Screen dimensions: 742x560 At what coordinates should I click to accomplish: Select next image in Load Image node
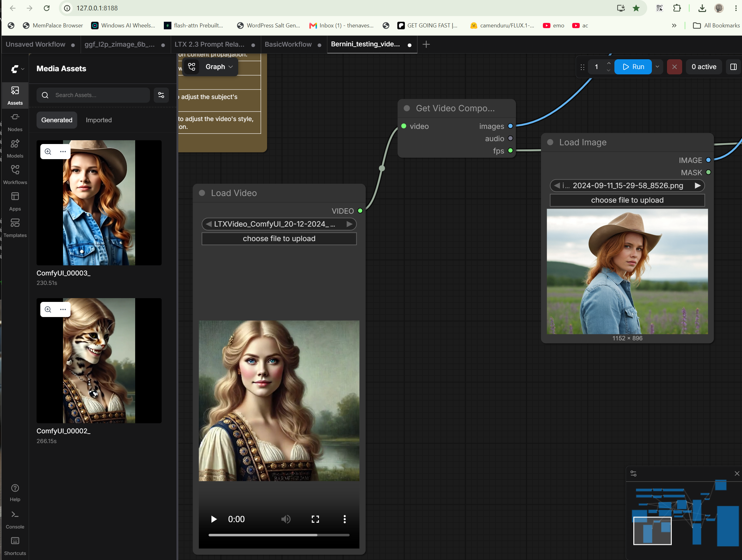point(698,186)
